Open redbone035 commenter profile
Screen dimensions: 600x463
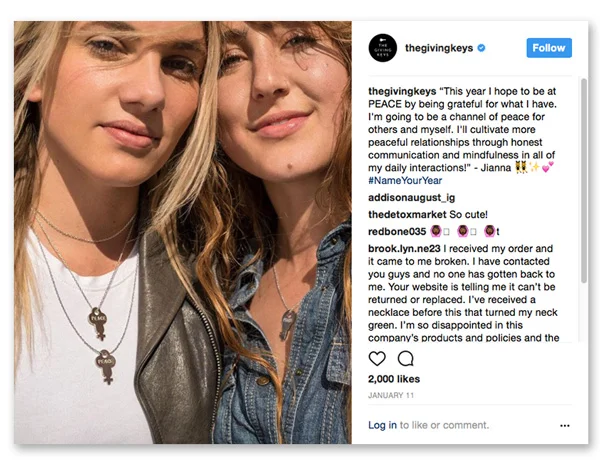(397, 232)
